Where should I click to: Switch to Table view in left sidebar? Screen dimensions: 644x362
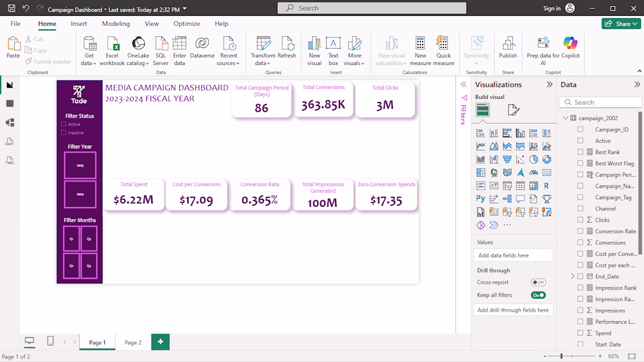click(x=10, y=104)
